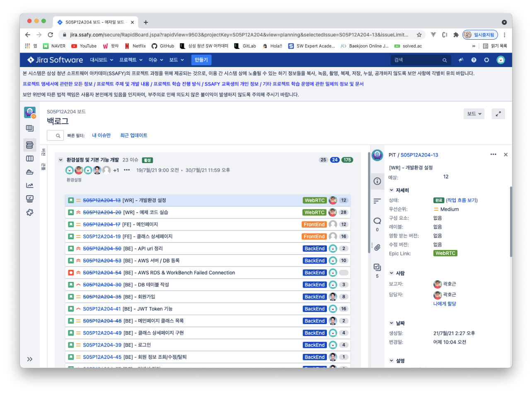The image size is (532, 394).
Task: Open Jira help question mark icon
Action: [x=474, y=60]
